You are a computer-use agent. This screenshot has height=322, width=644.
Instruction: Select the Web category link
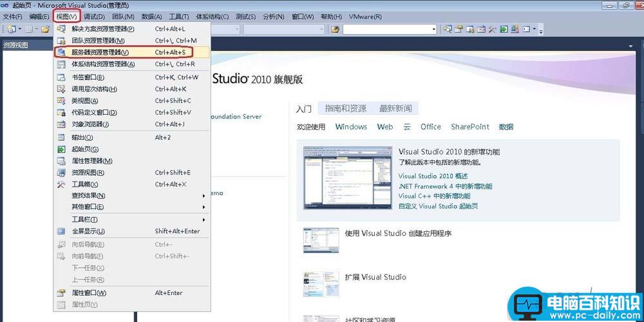click(385, 127)
